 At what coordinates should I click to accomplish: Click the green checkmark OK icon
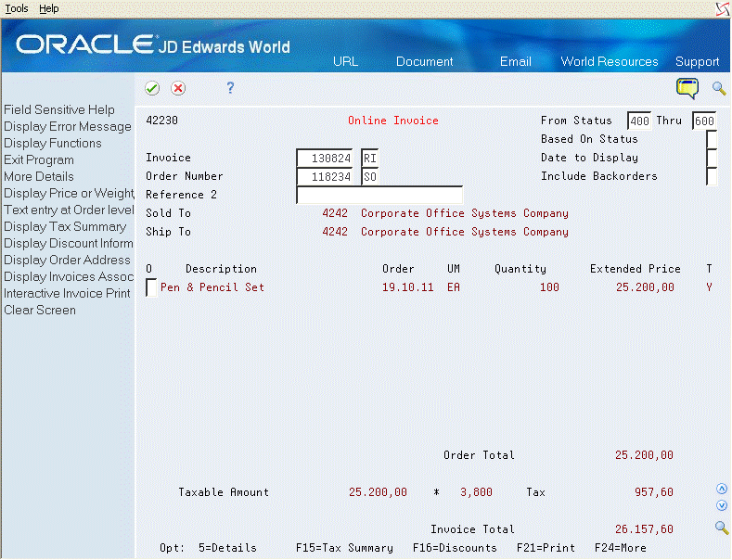pyautogui.click(x=152, y=88)
